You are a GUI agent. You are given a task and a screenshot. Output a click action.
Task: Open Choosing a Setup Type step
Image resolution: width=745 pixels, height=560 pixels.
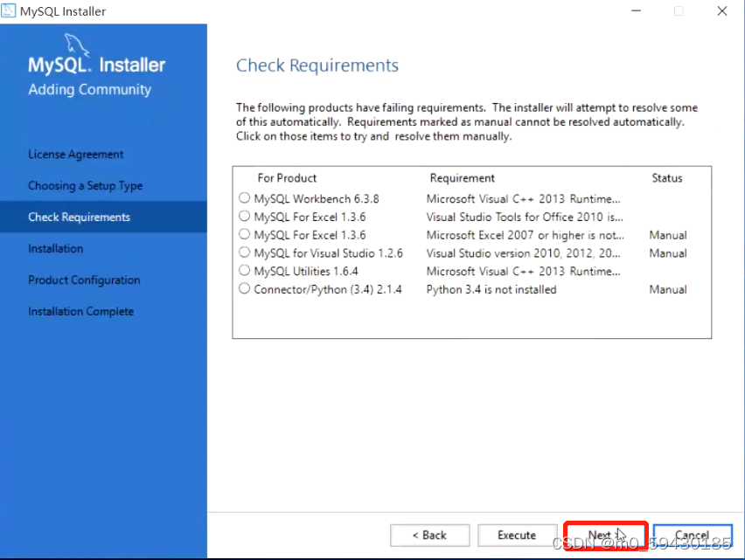pyautogui.click(x=85, y=185)
